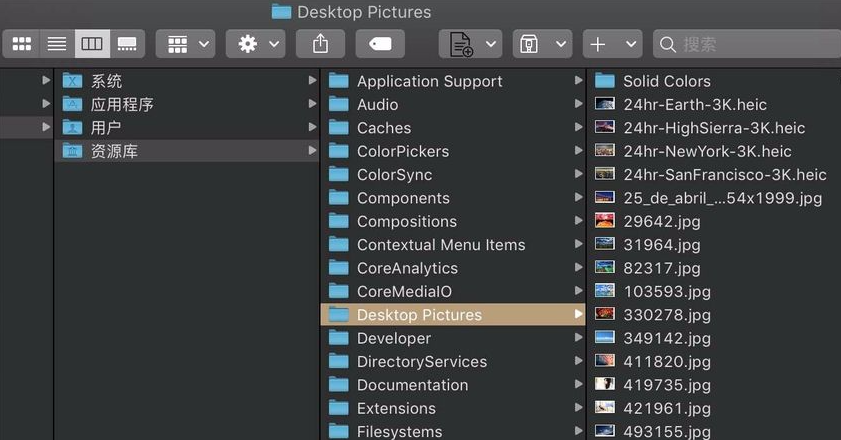Screen dimensions: 841x440
Task: Open the plus add dropdown
Action: click(614, 44)
